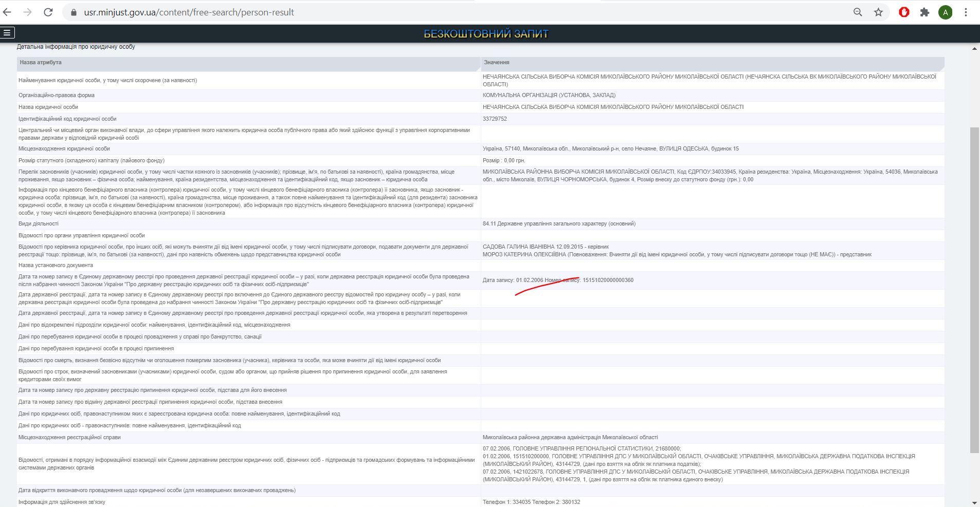Click 'Ідентифікаційний код юридичної особи' label

67,119
